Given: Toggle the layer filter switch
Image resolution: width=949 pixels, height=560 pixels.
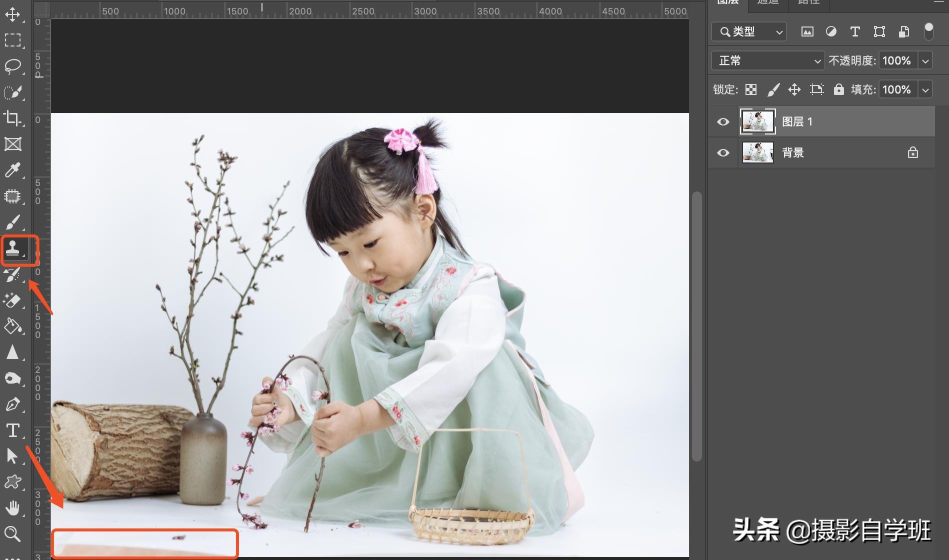Looking at the screenshot, I should [928, 31].
